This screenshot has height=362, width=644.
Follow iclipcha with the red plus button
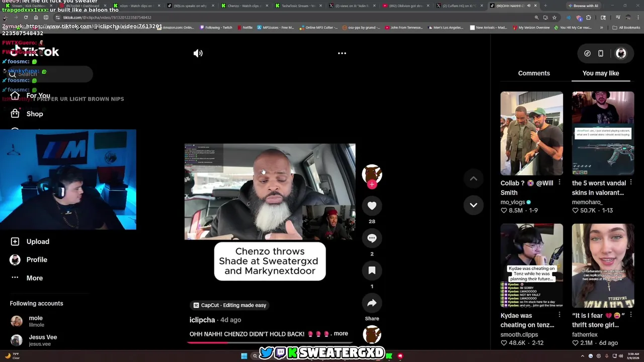[x=372, y=185]
